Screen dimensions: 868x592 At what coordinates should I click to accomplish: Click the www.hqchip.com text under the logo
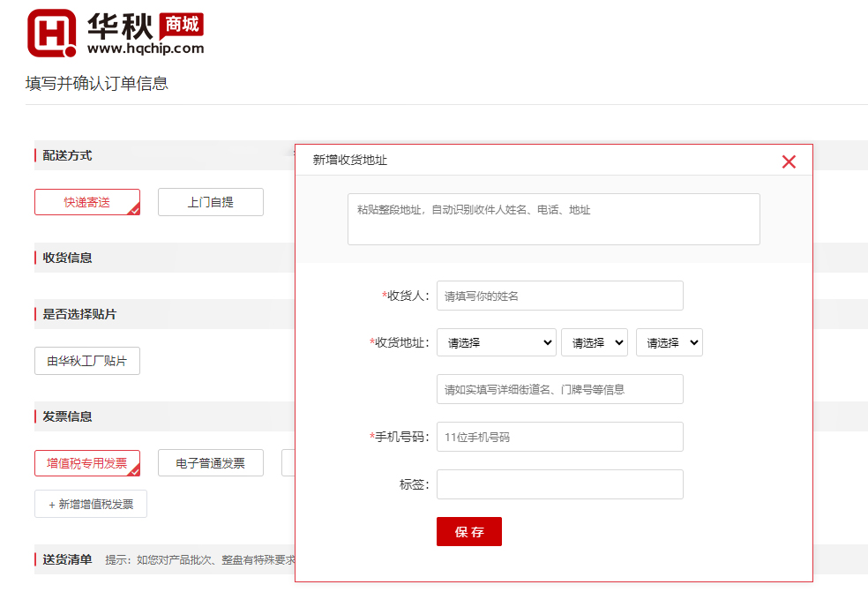[x=146, y=49]
